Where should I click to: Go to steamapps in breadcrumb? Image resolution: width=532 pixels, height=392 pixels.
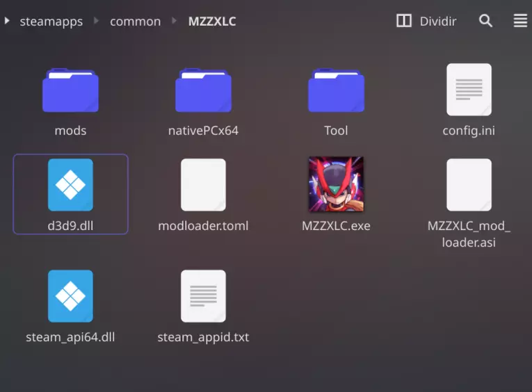(x=51, y=22)
